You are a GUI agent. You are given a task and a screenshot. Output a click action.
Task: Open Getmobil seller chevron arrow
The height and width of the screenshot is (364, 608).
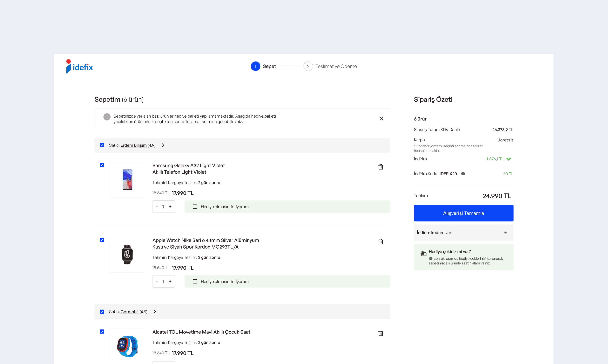(x=155, y=311)
